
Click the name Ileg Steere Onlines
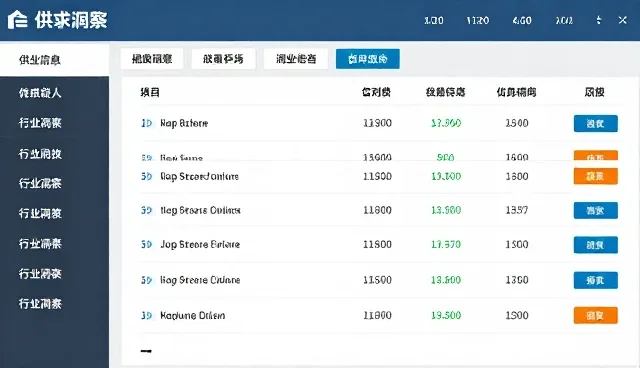pos(200,211)
